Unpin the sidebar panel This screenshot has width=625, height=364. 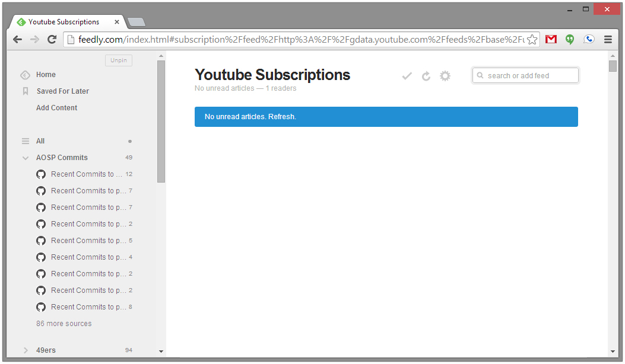119,60
